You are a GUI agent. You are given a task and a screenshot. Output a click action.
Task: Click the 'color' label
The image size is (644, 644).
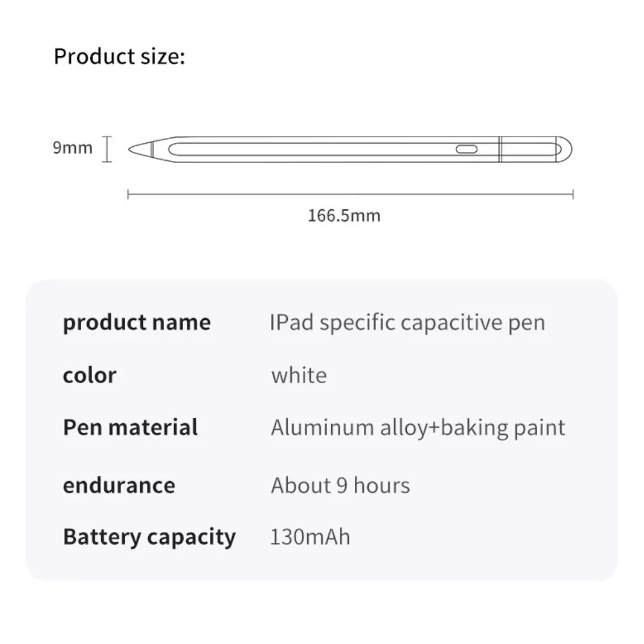point(90,375)
